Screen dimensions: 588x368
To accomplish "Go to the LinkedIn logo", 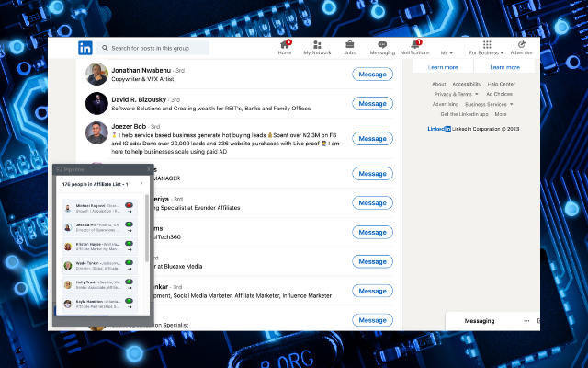I will (x=85, y=48).
